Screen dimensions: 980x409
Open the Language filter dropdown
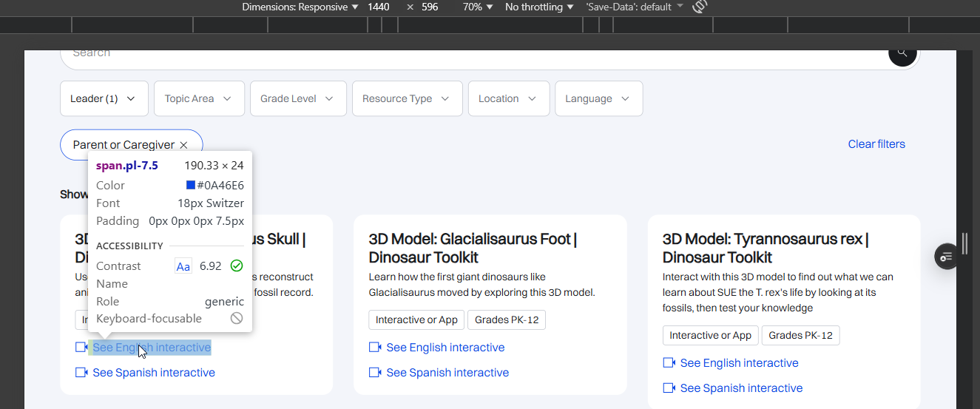pos(598,98)
